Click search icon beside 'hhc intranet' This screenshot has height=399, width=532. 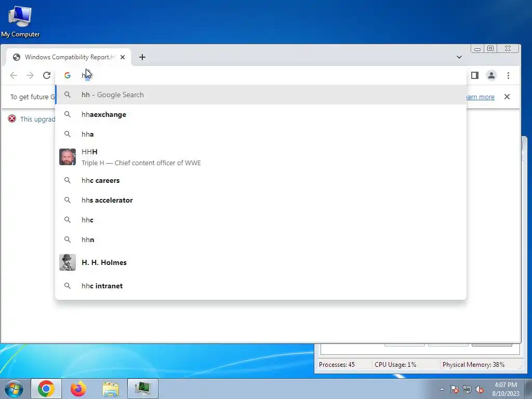(x=68, y=286)
